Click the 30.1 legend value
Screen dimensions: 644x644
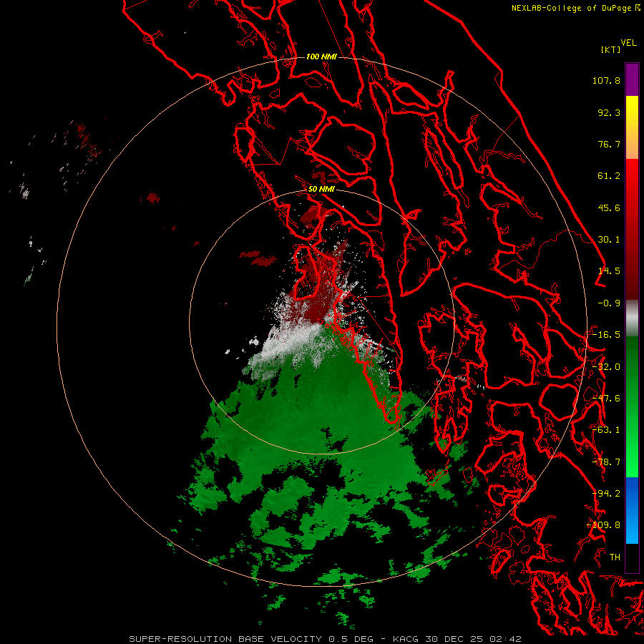tap(609, 240)
